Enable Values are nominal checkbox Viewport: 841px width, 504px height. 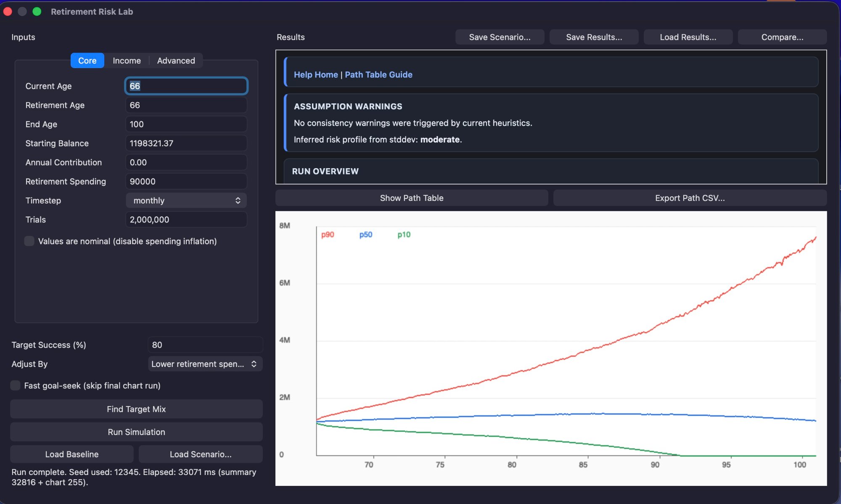coord(29,241)
